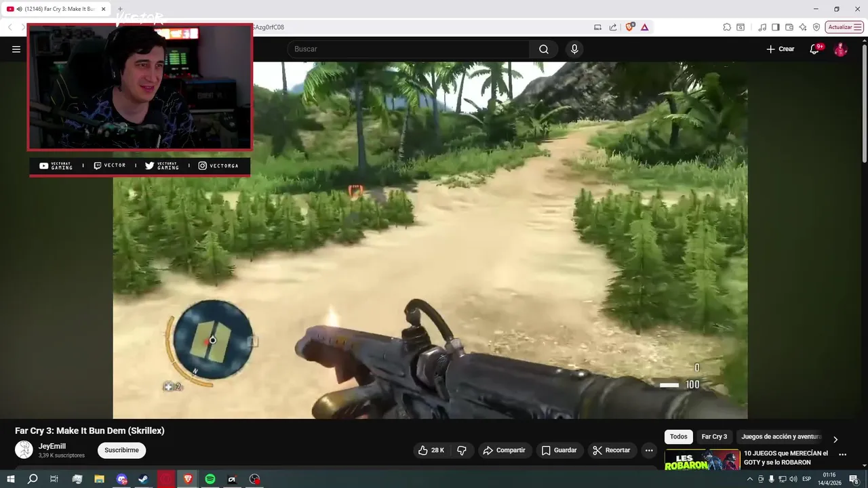
Task: Open OBS Studio taskbar icon with red dot
Action: pyautogui.click(x=254, y=479)
